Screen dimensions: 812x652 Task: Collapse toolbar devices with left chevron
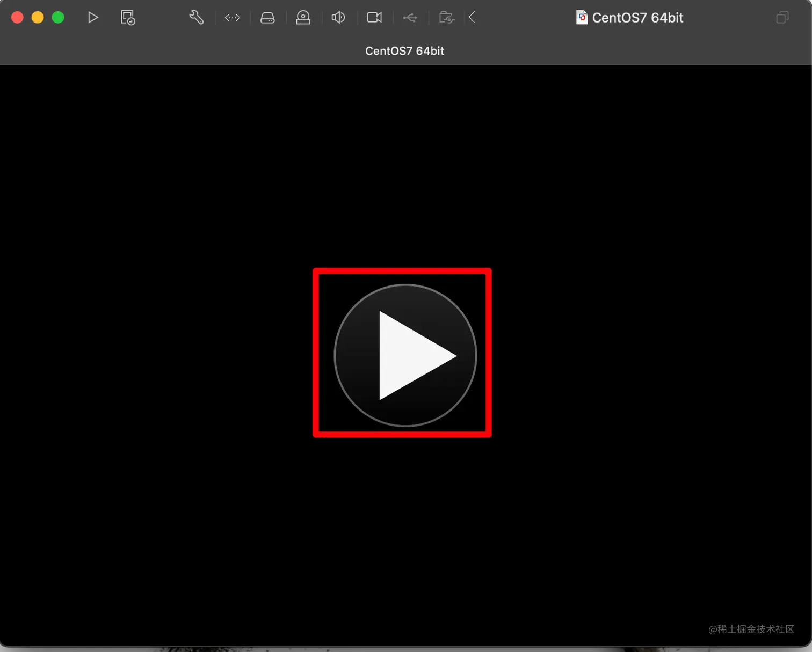(472, 18)
